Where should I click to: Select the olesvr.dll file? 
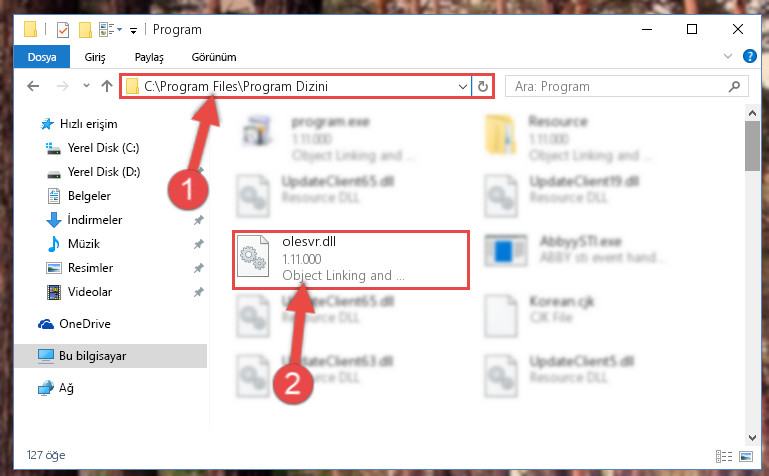coord(351,259)
